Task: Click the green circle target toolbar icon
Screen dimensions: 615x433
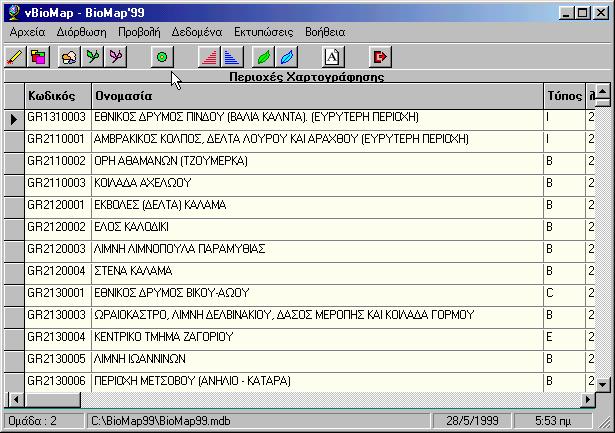Action: click(162, 57)
